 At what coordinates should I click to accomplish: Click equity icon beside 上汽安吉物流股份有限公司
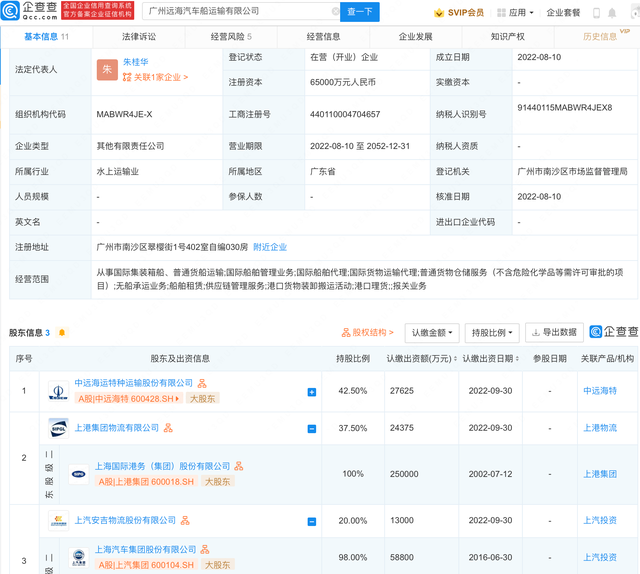[x=185, y=521]
